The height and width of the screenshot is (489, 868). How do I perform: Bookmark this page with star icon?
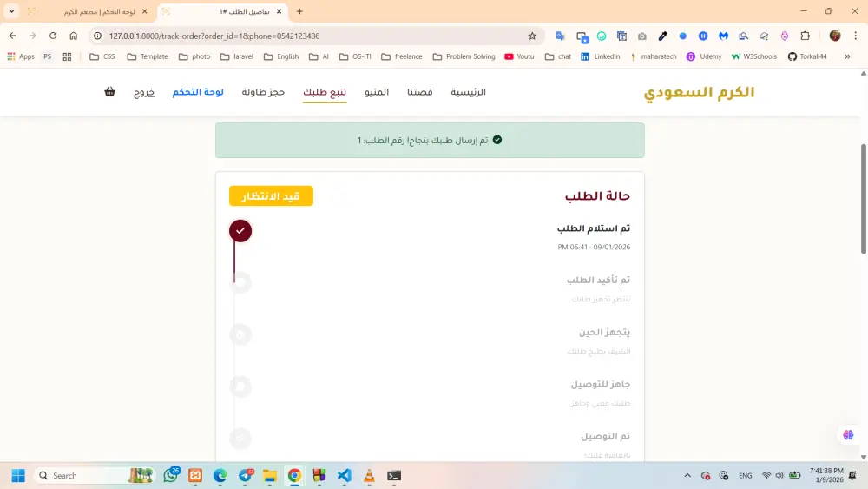pos(532,36)
